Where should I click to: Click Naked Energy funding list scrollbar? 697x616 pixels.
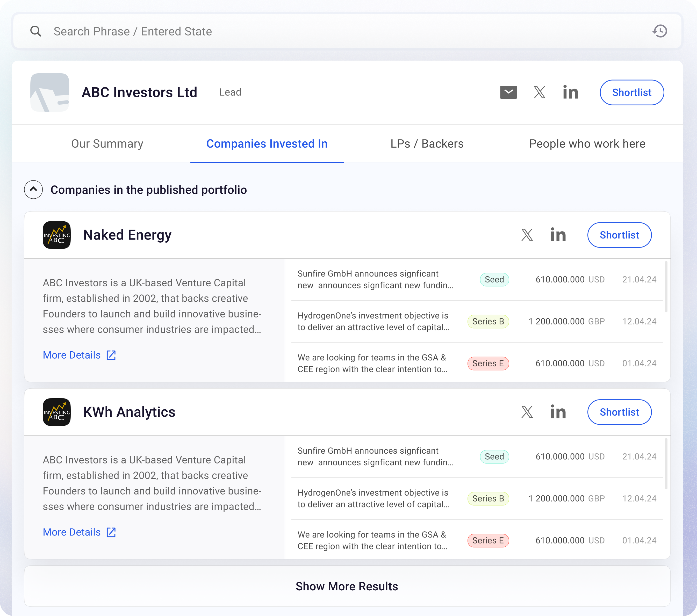tap(666, 287)
